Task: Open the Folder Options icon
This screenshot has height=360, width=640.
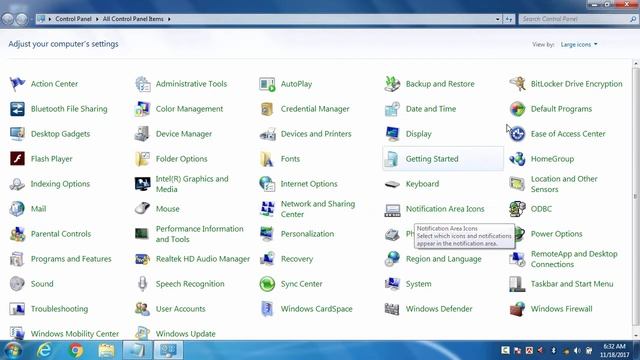Action: coord(142,159)
